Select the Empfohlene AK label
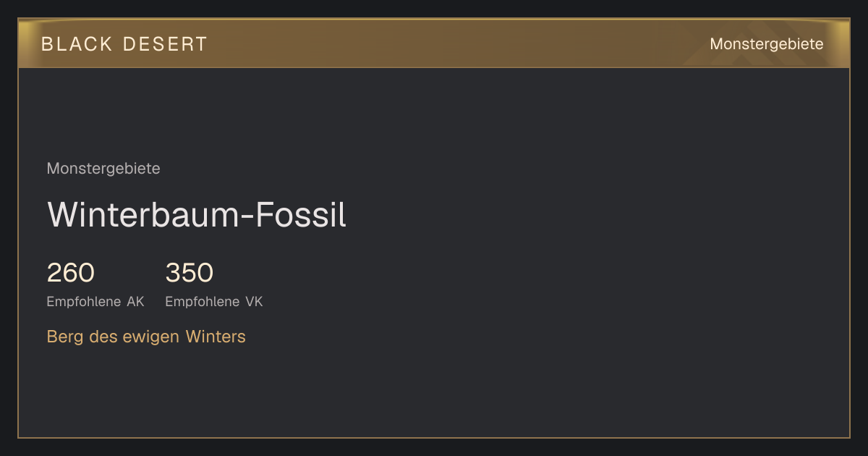The height and width of the screenshot is (456, 868). (95, 302)
